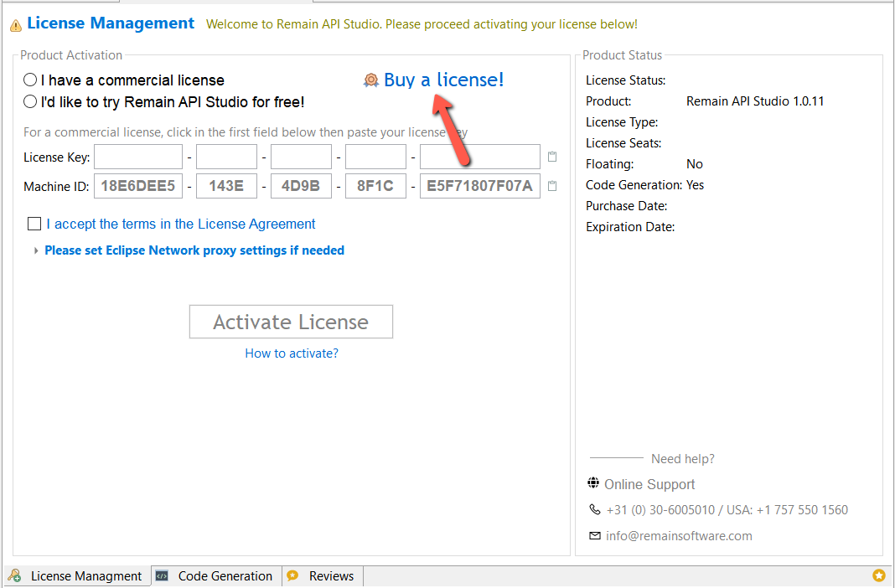Click the "Product Status" group title

[622, 55]
